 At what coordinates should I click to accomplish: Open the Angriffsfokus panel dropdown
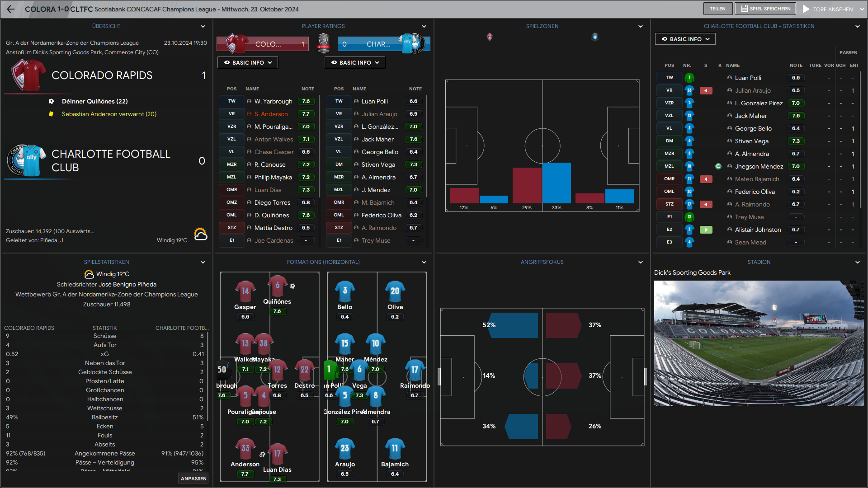641,263
